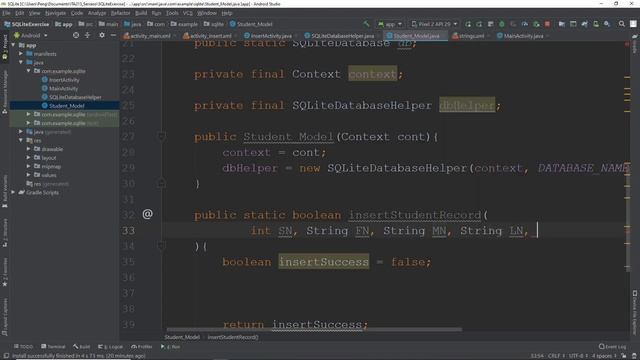Expand the drawable folder
The width and height of the screenshot is (640, 360).
coord(29,149)
